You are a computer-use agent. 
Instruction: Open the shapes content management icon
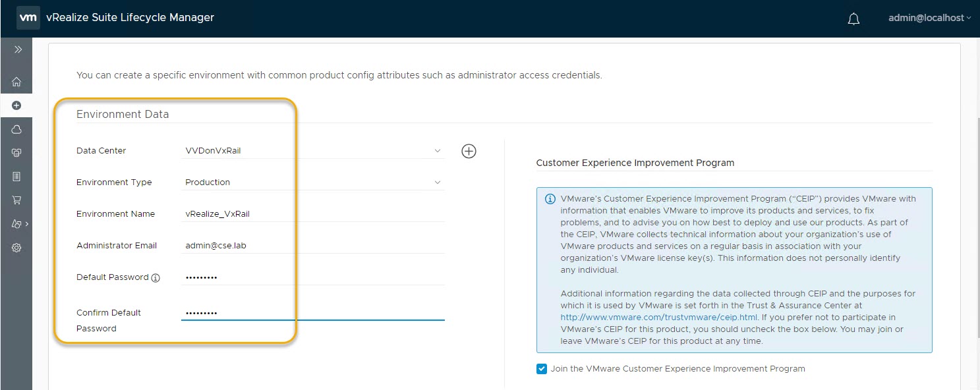click(x=18, y=224)
